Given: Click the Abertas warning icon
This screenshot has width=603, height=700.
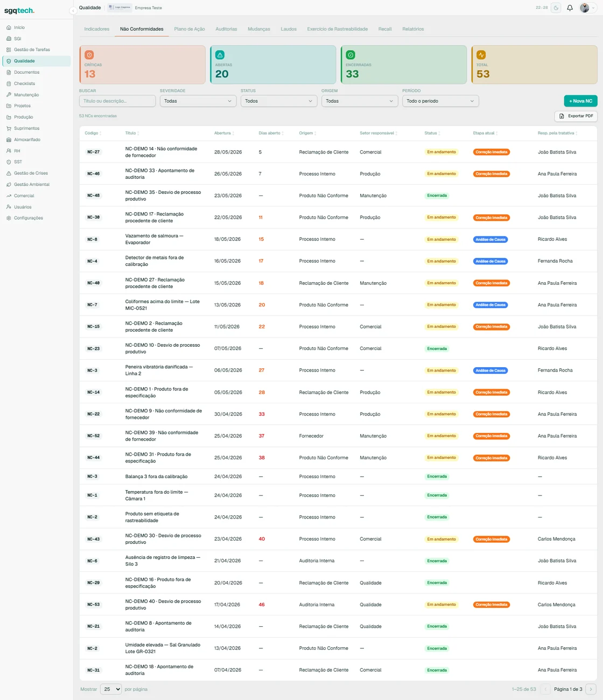Looking at the screenshot, I should click(220, 55).
